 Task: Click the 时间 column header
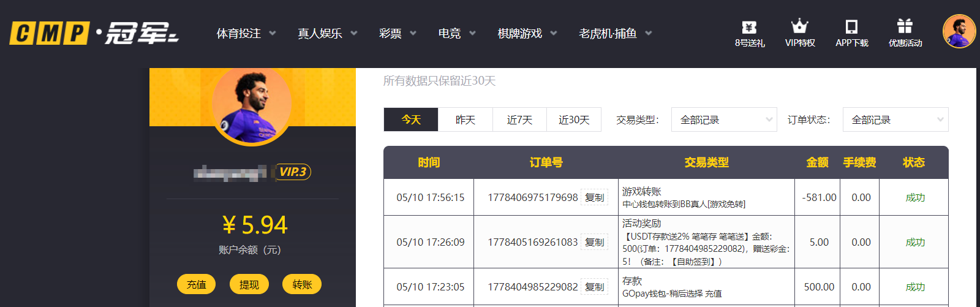point(429,162)
